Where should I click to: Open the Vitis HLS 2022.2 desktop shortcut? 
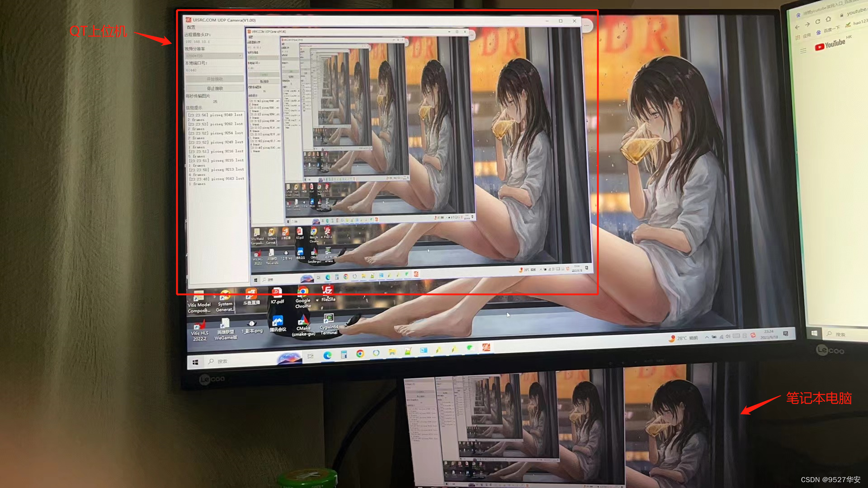199,331
